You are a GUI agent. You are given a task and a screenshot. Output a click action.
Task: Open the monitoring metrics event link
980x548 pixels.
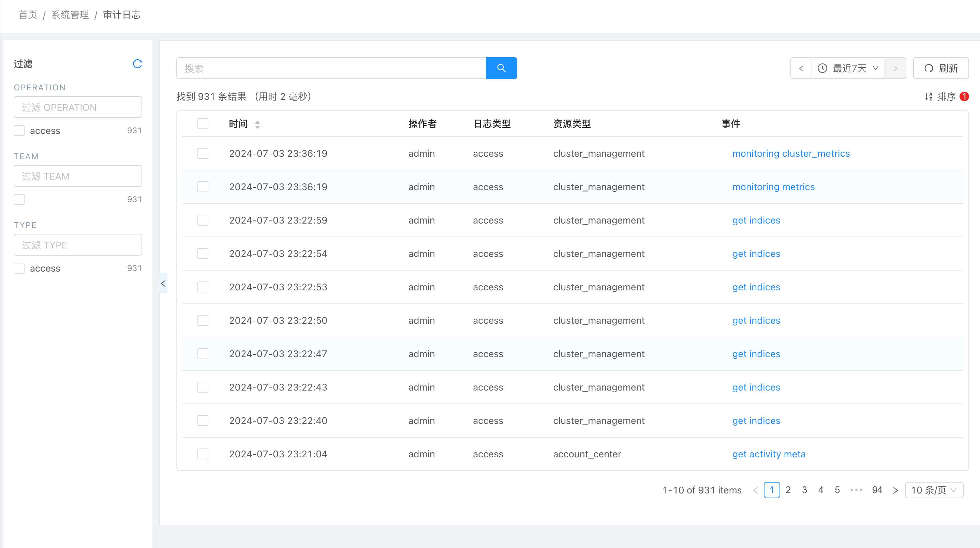(x=773, y=187)
